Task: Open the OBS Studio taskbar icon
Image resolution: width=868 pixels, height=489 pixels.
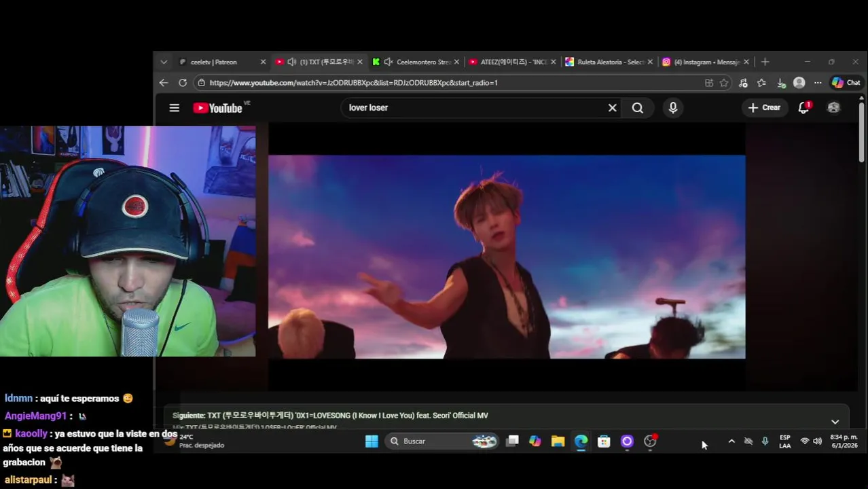Action: click(x=650, y=441)
